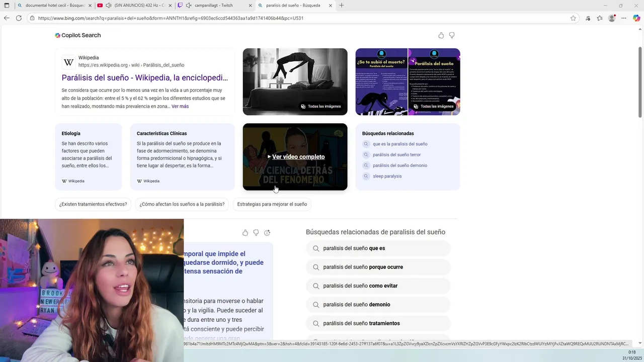Add page to favorites with star icon

(x=573, y=18)
